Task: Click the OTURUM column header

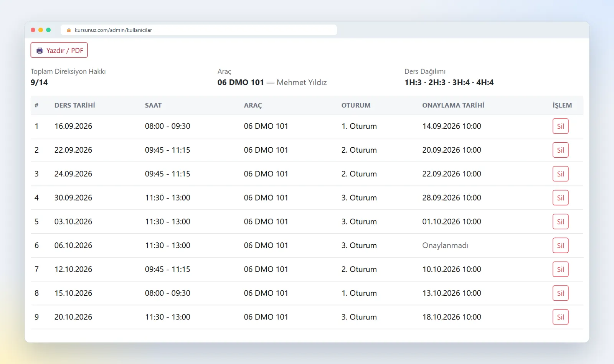Action: tap(356, 105)
